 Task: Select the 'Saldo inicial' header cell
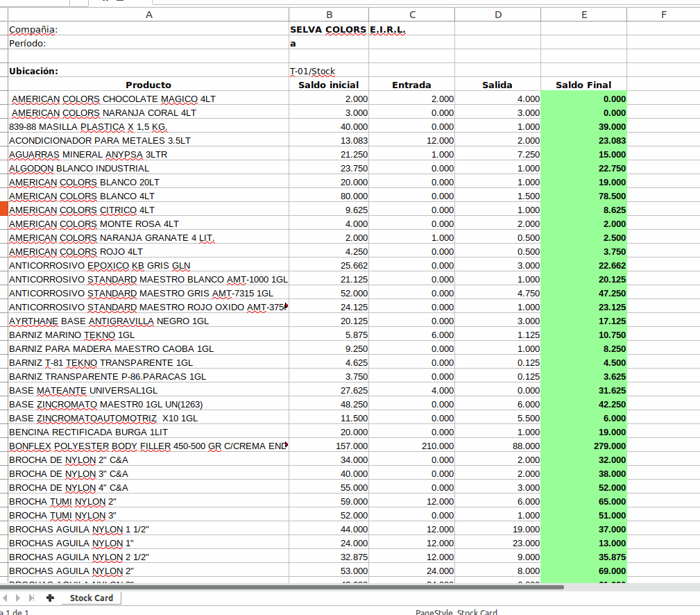coord(329,85)
